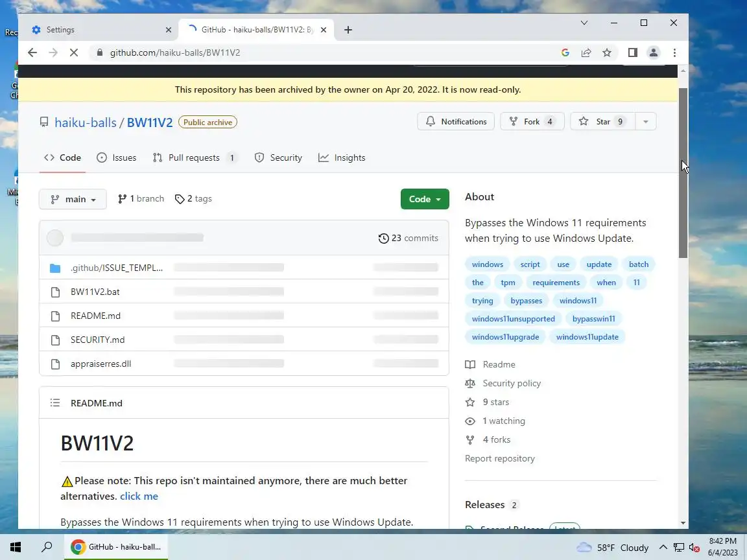Click the Notifications button
Image resolution: width=747 pixels, height=560 pixels.
click(456, 121)
